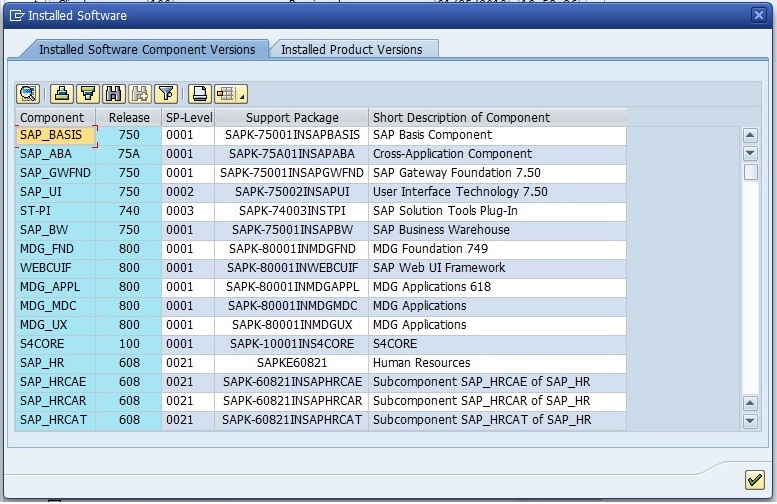Click the SP-Level column header
777x504 pixels.
click(188, 117)
